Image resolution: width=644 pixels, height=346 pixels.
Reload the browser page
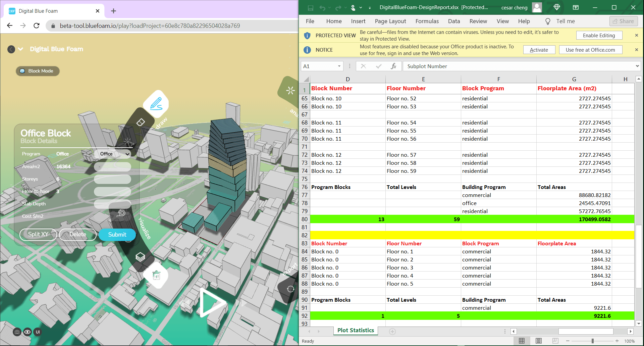coord(37,26)
